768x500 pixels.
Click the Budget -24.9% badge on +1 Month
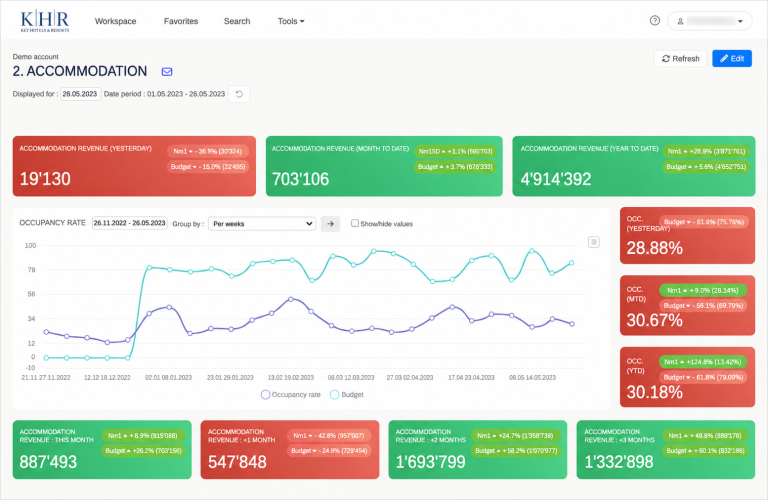pyautogui.click(x=329, y=451)
